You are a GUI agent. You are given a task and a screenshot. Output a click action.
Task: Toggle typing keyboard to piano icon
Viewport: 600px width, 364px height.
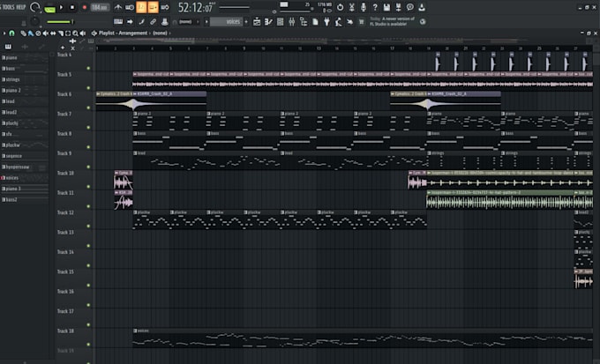118,22
